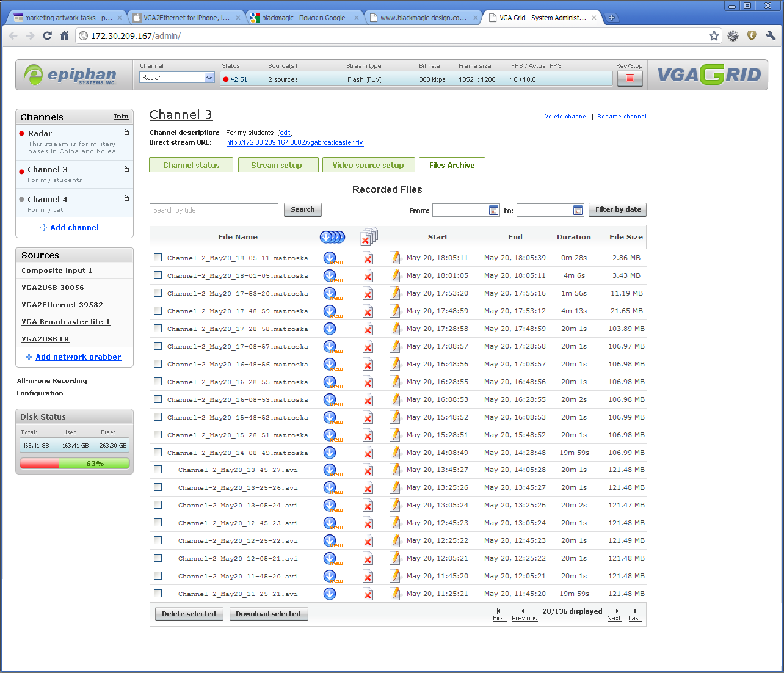784x673 pixels.
Task: Check the box for Channel-2_May20_18-05-11.matroska
Action: 158,258
